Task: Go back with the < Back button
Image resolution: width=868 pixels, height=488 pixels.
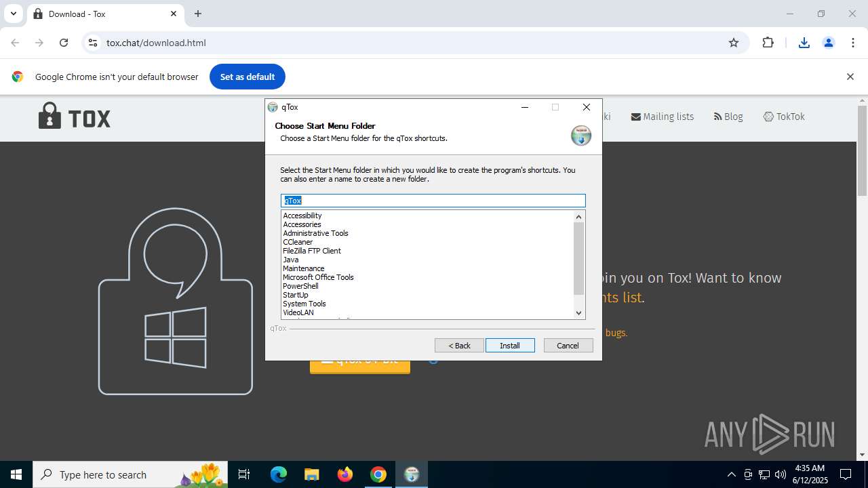Action: click(459, 346)
